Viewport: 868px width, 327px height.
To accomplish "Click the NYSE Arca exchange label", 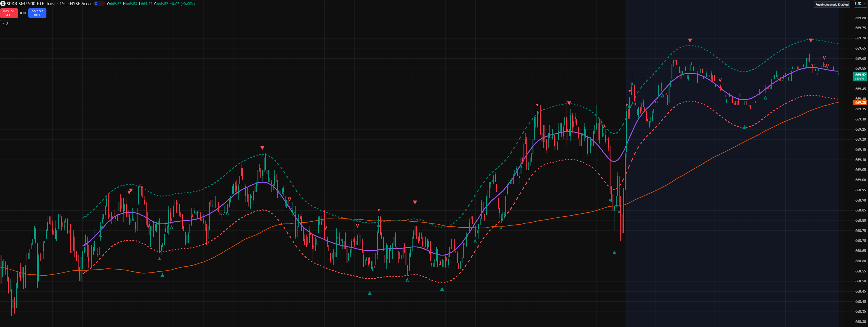I will click(x=80, y=4).
